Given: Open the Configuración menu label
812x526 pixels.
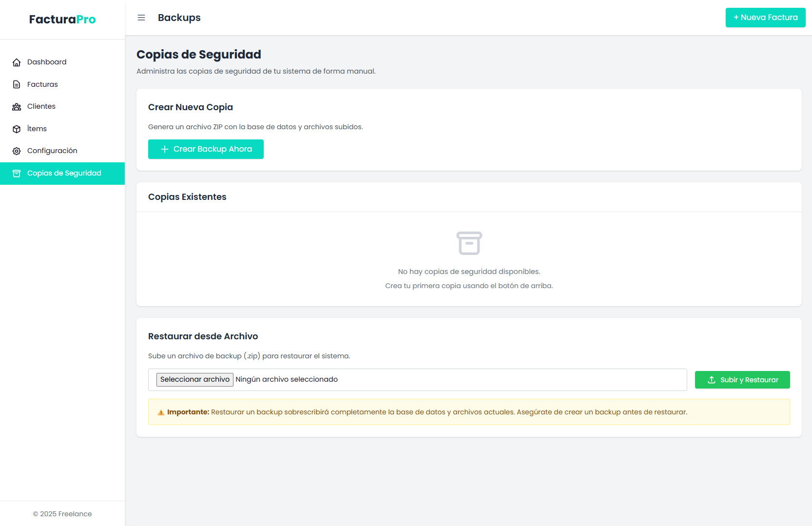Looking at the screenshot, I should click(x=52, y=151).
